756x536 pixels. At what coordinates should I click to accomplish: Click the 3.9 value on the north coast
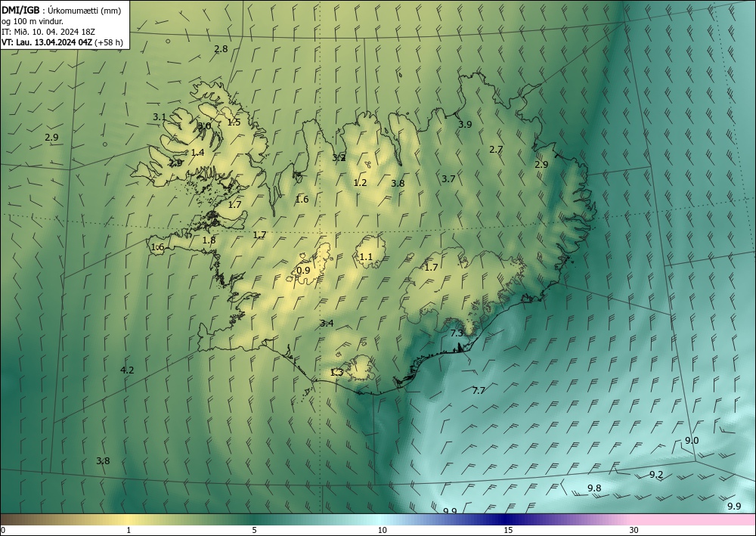(465, 124)
